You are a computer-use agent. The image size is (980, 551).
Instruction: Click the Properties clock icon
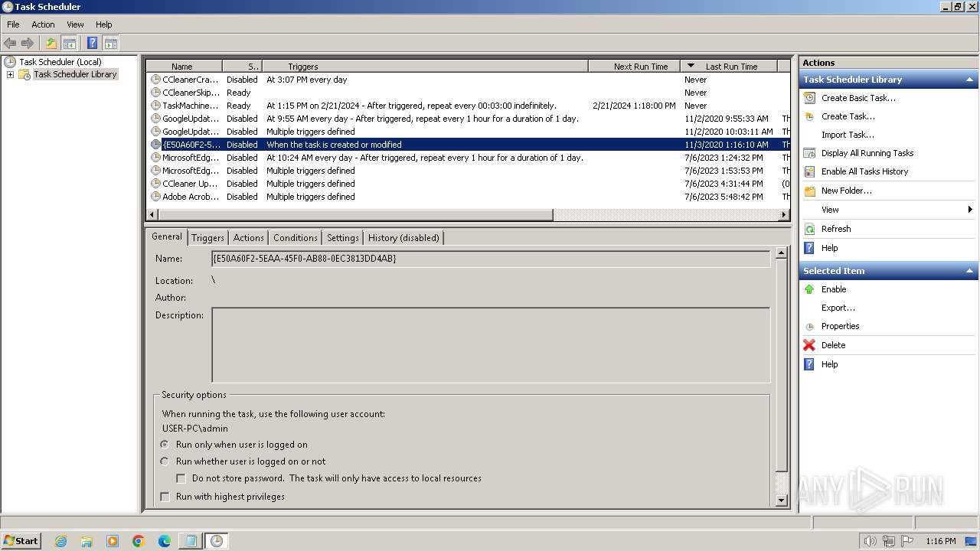pyautogui.click(x=809, y=327)
